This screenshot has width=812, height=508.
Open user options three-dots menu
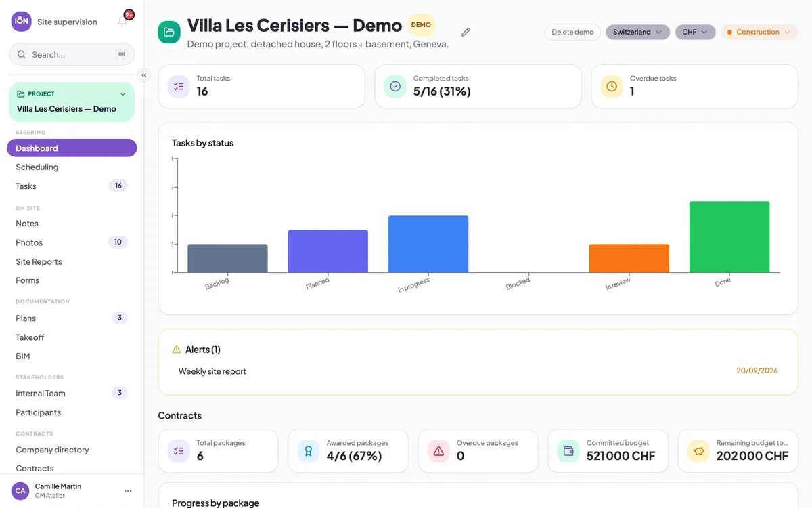(128, 491)
